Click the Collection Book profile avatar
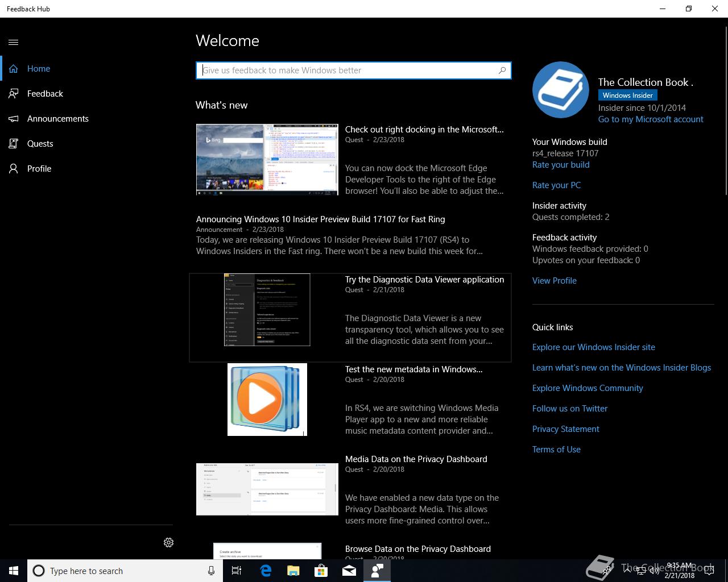This screenshot has width=728, height=582. pos(561,90)
